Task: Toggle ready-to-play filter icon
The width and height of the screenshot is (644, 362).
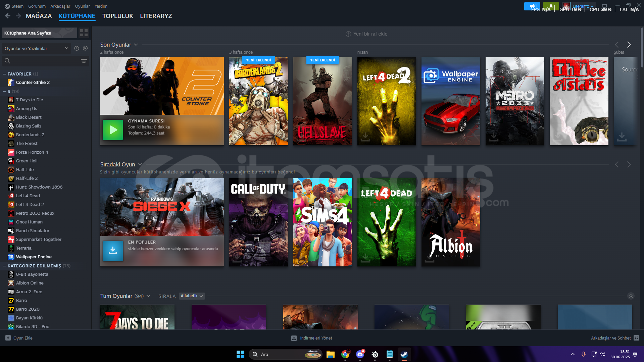Action: coord(85,48)
